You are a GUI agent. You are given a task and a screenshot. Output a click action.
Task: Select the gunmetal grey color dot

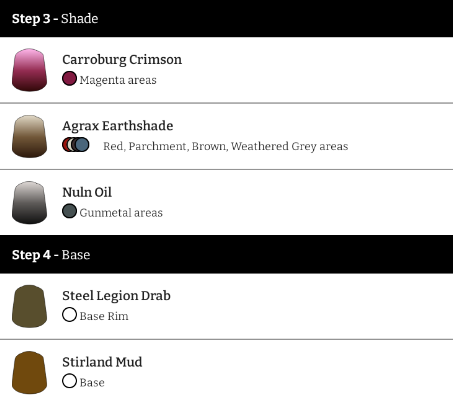(69, 211)
